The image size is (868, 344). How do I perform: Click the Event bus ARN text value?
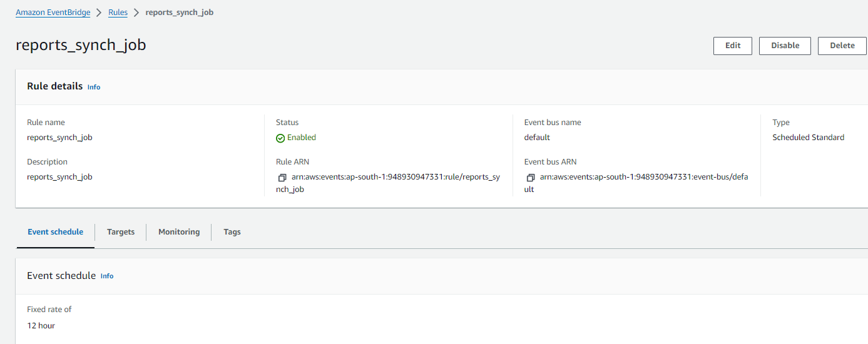pyautogui.click(x=636, y=183)
